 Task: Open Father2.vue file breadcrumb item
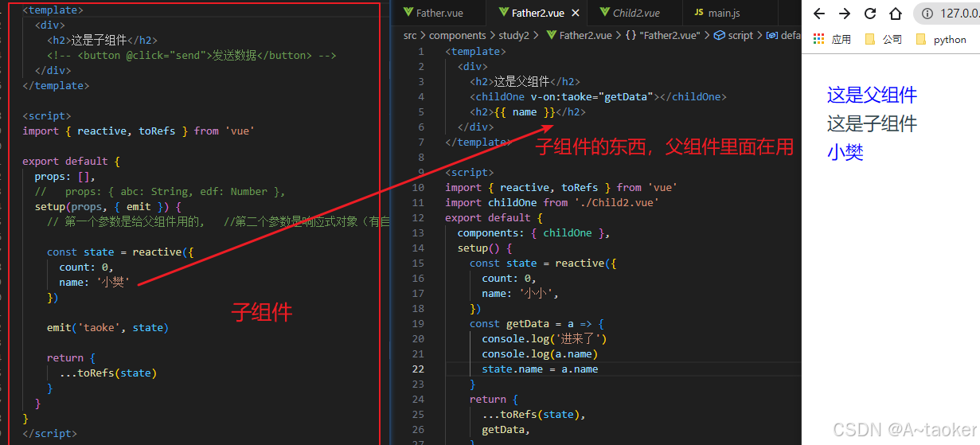click(578, 35)
